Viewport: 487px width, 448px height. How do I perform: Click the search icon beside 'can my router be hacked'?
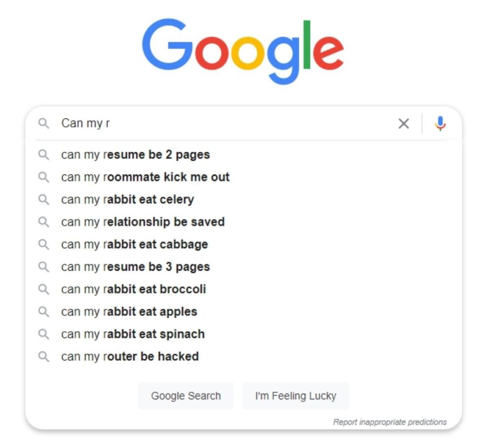coord(44,356)
